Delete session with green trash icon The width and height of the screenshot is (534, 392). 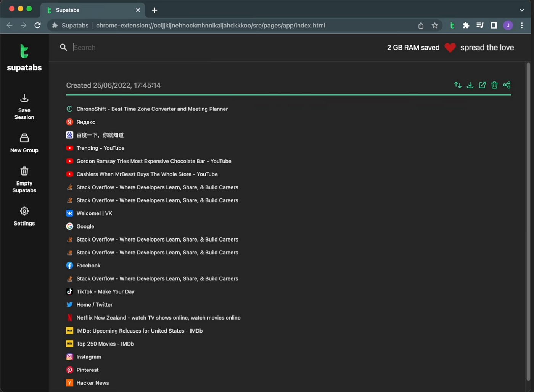click(x=494, y=85)
